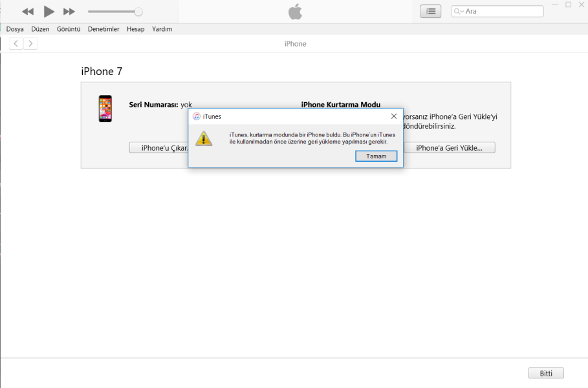Open the Denetimler menu

tap(103, 29)
